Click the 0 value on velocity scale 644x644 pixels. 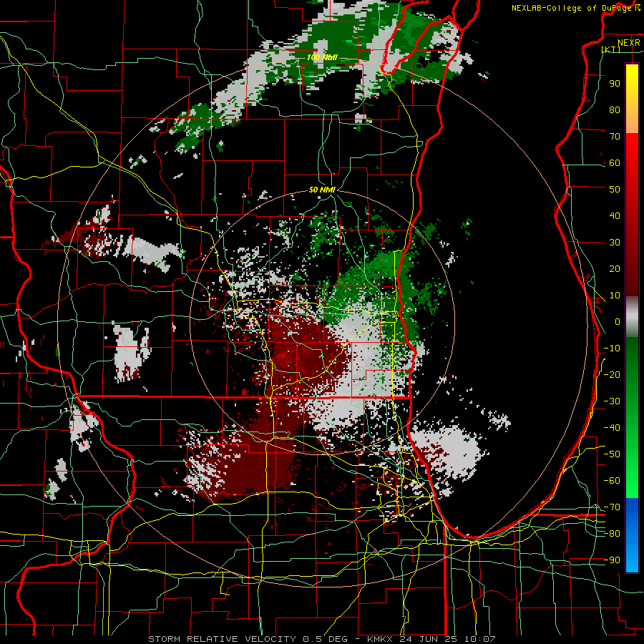(618, 322)
